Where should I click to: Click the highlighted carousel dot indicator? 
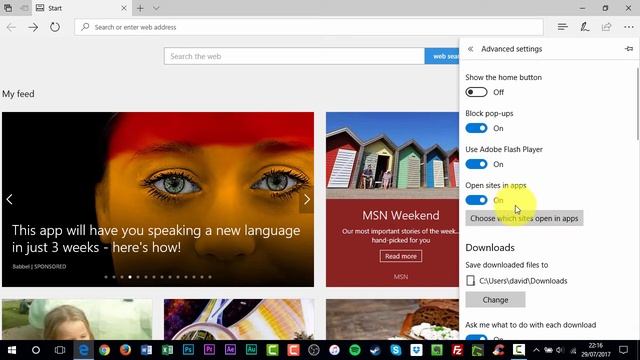coord(130,277)
